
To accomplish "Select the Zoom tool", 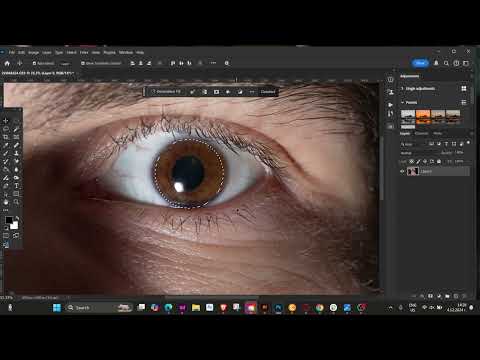I will [16, 202].
